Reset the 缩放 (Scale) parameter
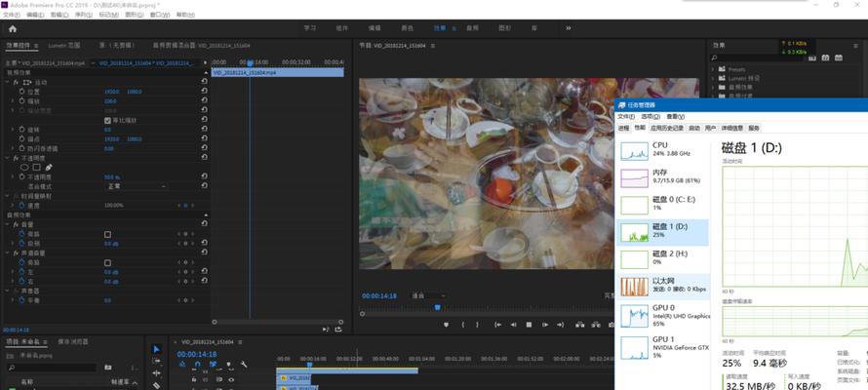 pos(204,100)
